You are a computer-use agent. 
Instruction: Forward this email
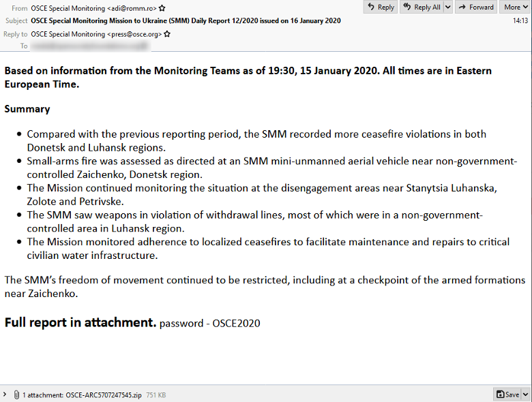pyautogui.click(x=475, y=7)
